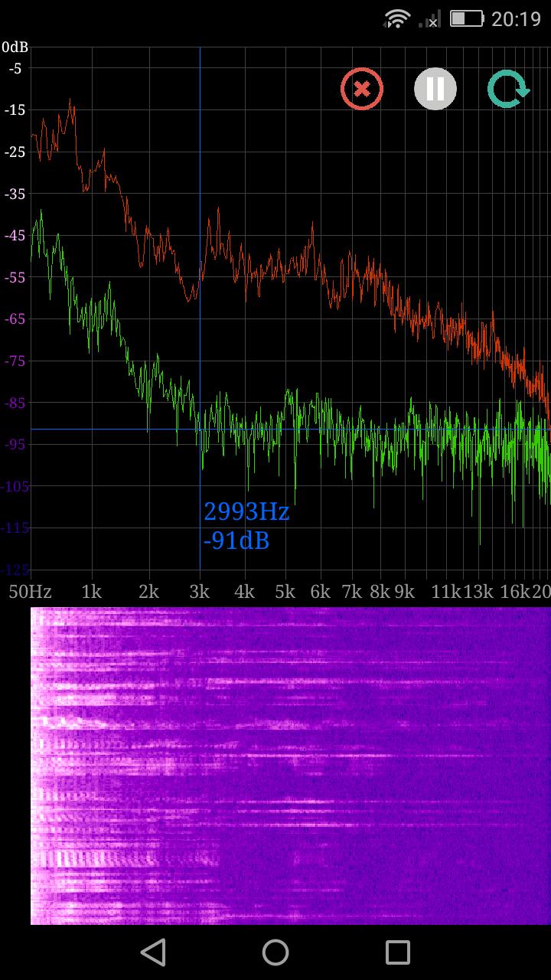Tap the -55 level axis label

tap(15, 277)
